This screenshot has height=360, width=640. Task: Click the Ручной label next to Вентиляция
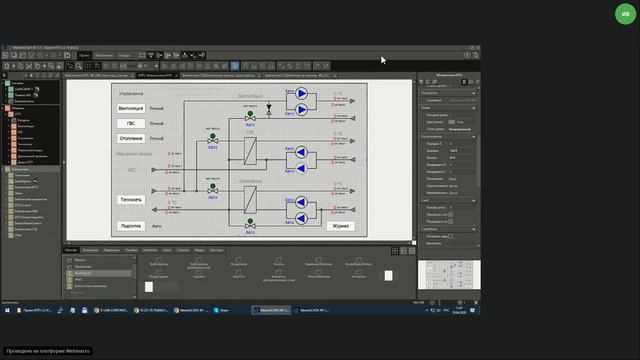tap(156, 109)
